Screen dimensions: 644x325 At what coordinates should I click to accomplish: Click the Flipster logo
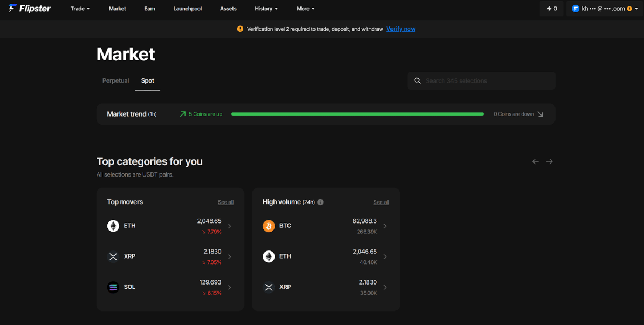pos(30,8)
